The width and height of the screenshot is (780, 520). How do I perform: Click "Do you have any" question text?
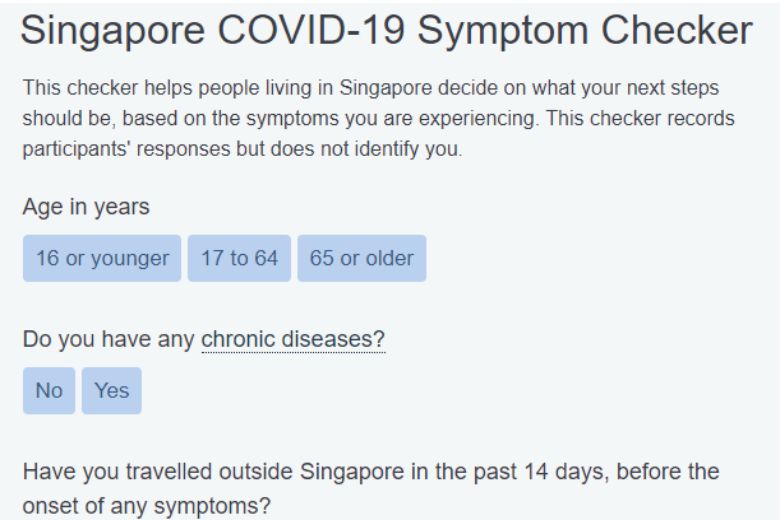point(109,340)
